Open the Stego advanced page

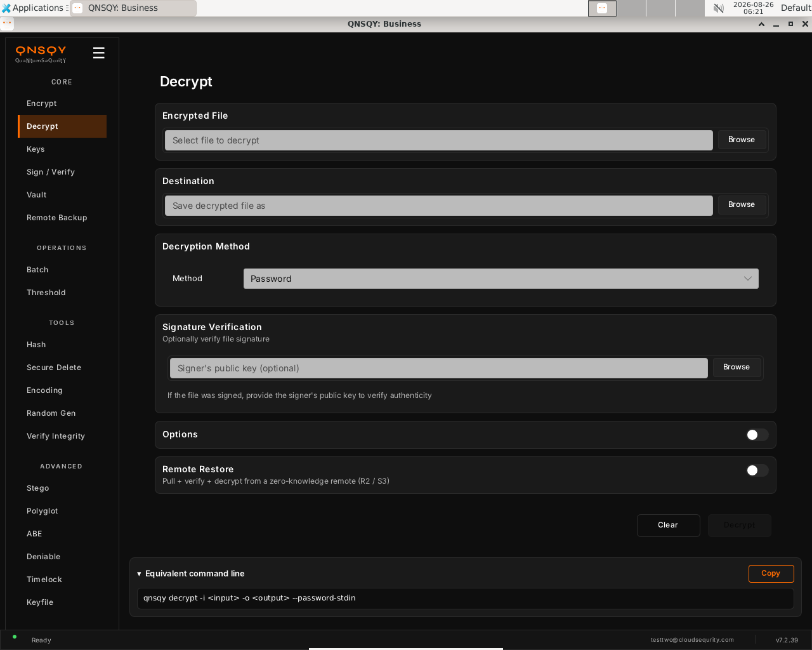pyautogui.click(x=62, y=488)
